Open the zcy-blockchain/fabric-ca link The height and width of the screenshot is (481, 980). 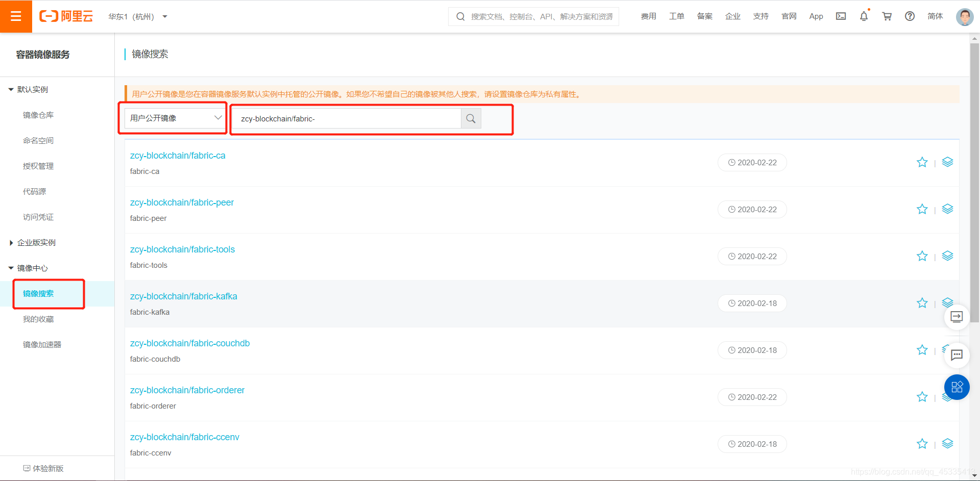click(x=178, y=156)
